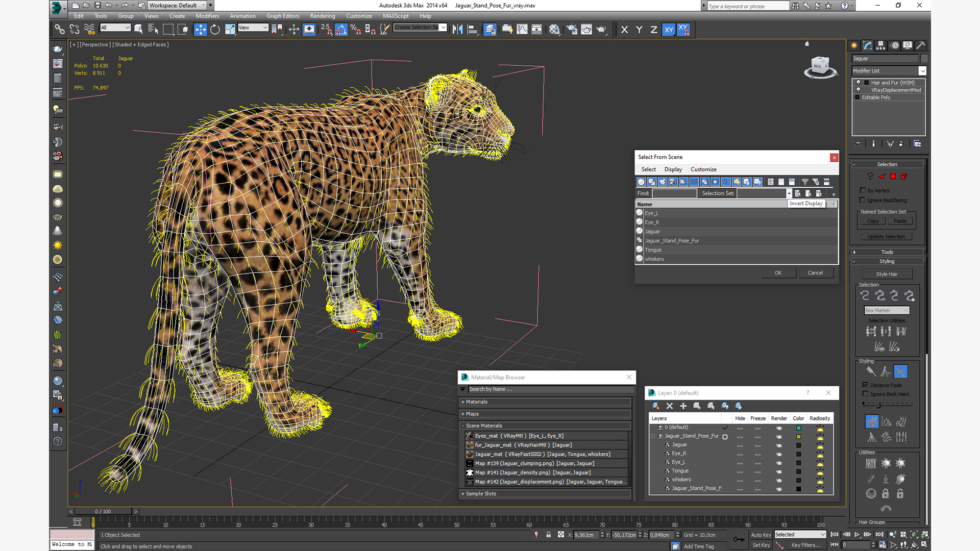
Task: Open the MAXScript menu
Action: [x=396, y=16]
